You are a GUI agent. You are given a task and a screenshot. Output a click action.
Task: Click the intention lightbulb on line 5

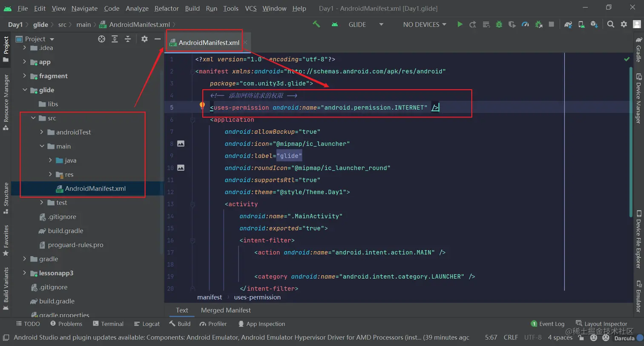point(202,105)
